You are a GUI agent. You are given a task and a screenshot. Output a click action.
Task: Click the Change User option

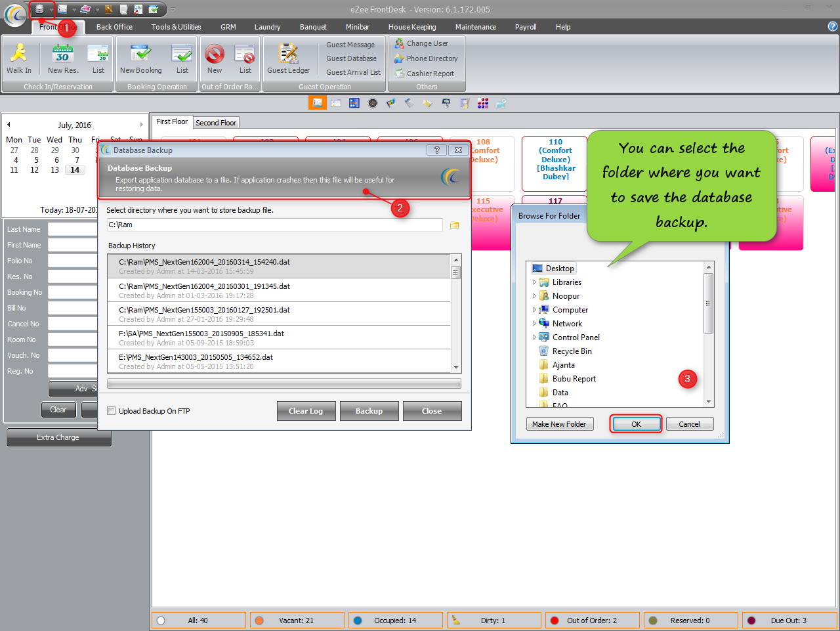point(421,43)
